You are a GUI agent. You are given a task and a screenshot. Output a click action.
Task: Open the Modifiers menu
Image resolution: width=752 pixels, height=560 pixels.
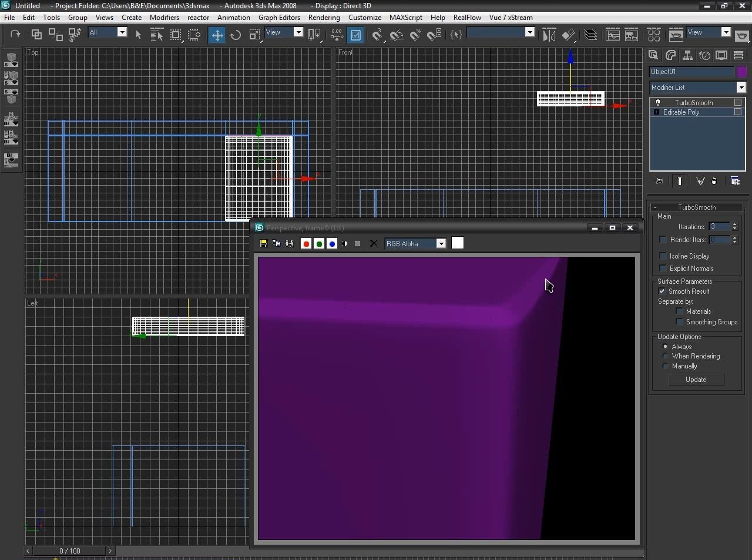pos(164,18)
